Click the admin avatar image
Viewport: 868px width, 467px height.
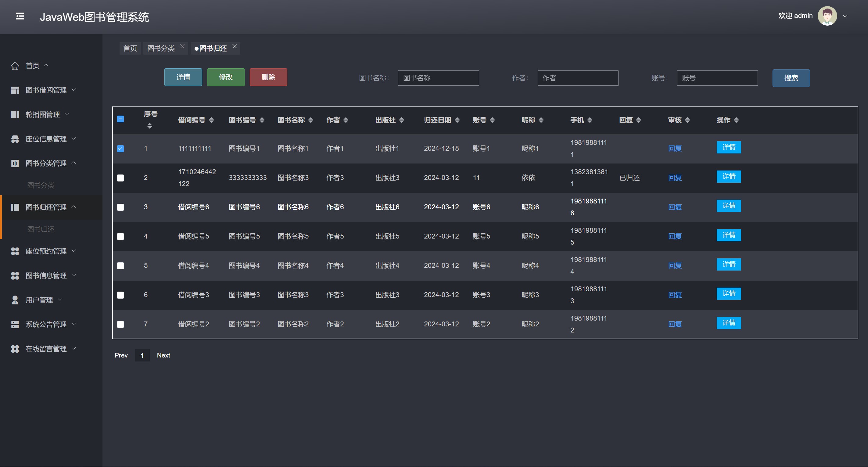tap(827, 16)
